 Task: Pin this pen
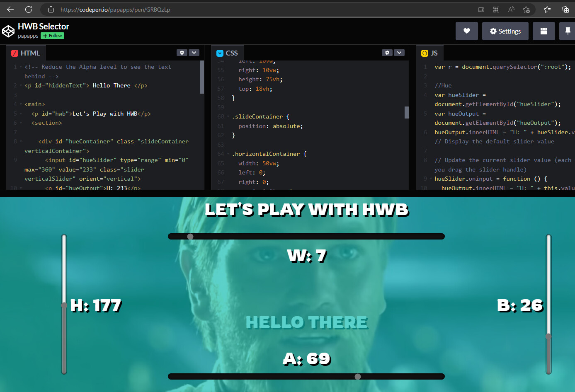pos(567,31)
